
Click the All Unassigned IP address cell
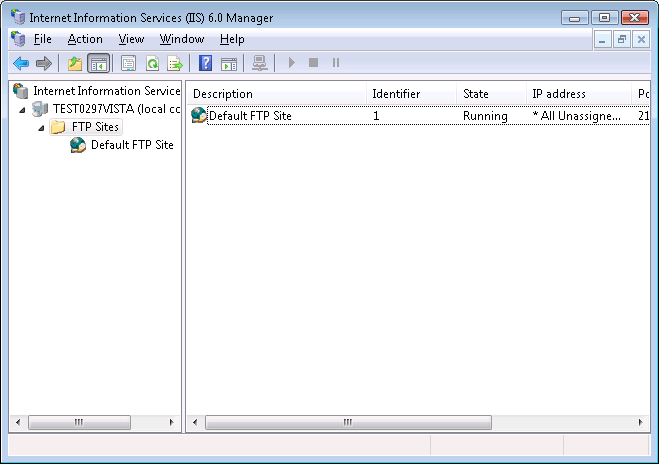click(576, 116)
